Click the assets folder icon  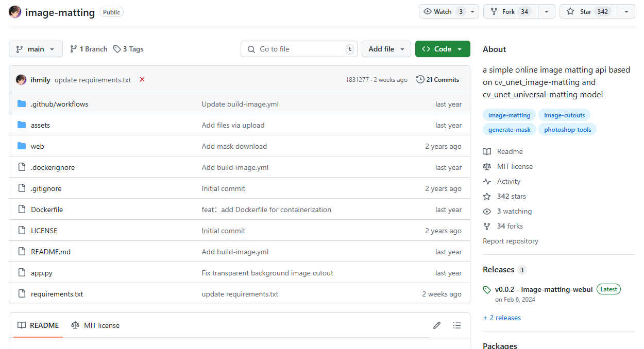[x=22, y=125]
